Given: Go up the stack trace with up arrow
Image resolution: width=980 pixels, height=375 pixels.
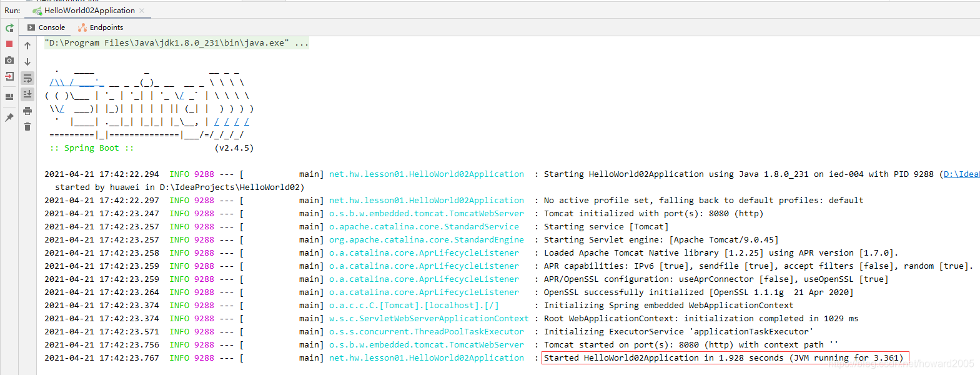Looking at the screenshot, I should 27,46.
